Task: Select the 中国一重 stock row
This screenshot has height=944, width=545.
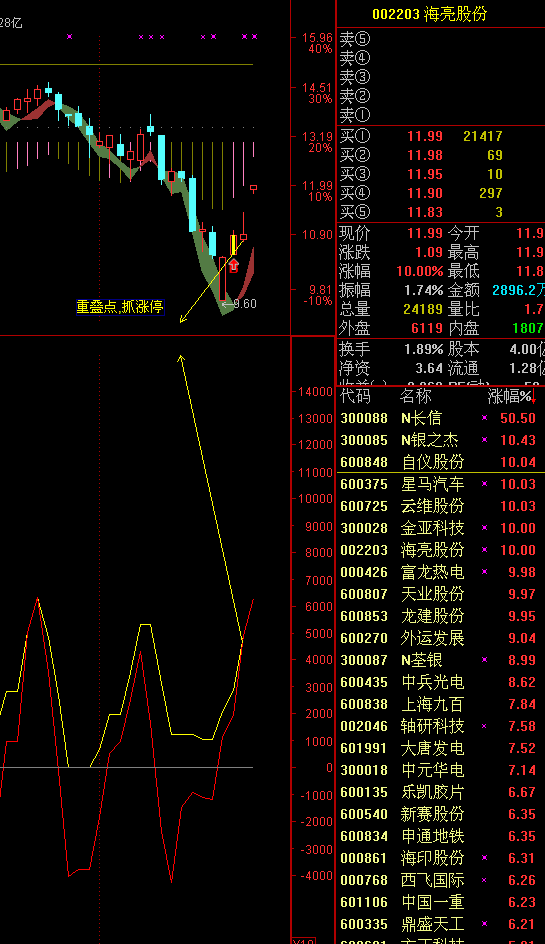Action: click(x=440, y=902)
